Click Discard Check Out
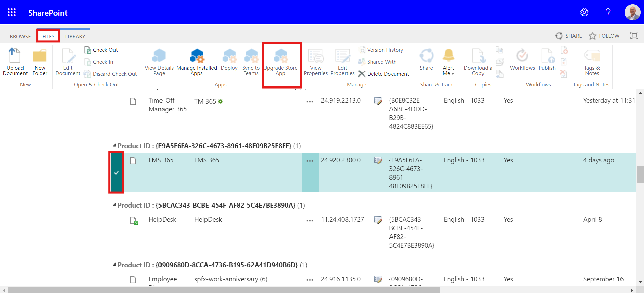Image resolution: width=644 pixels, height=293 pixels. pyautogui.click(x=110, y=74)
